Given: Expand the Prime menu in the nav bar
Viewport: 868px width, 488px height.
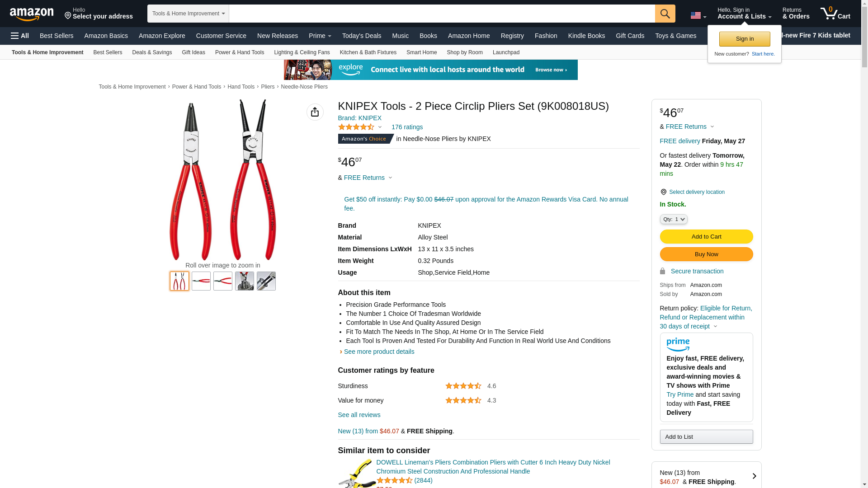Looking at the screenshot, I should tap(320, 36).
